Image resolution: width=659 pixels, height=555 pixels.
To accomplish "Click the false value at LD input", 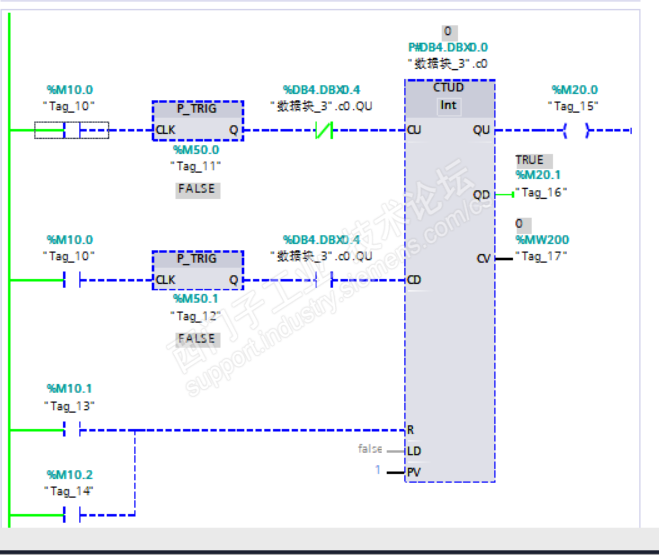I will [x=370, y=449].
